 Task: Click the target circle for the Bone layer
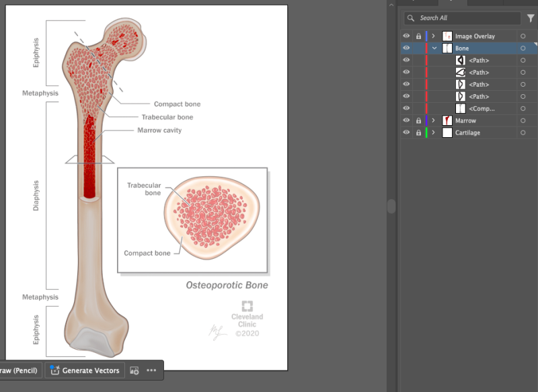click(x=523, y=48)
